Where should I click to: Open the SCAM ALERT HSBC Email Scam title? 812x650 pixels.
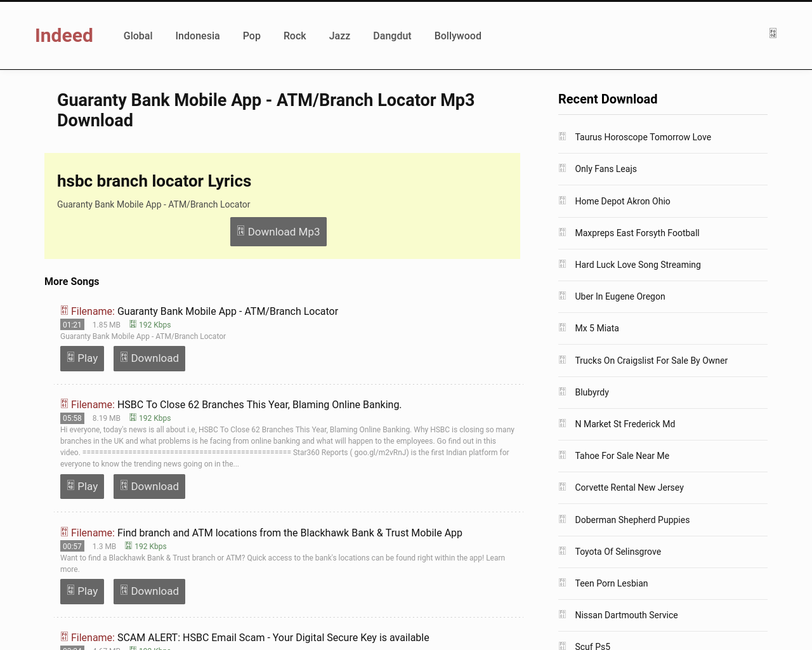click(273, 637)
